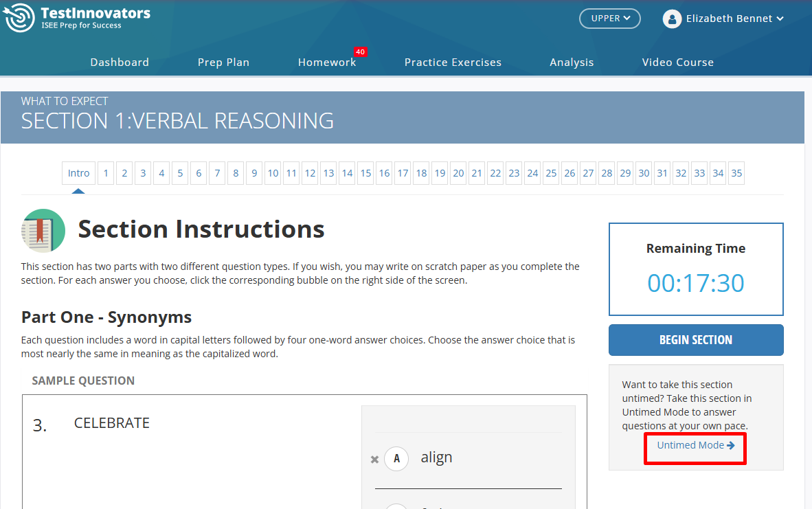Open the Analysis menu

572,62
